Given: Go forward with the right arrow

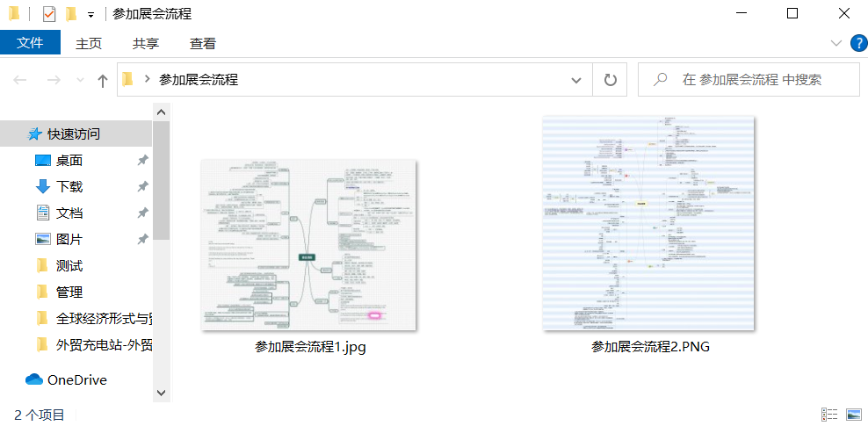Looking at the screenshot, I should tap(54, 80).
